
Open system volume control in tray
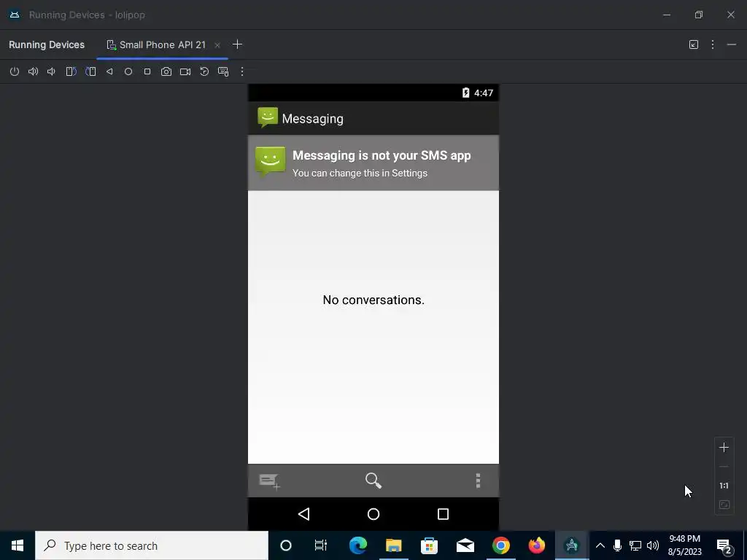pyautogui.click(x=653, y=545)
